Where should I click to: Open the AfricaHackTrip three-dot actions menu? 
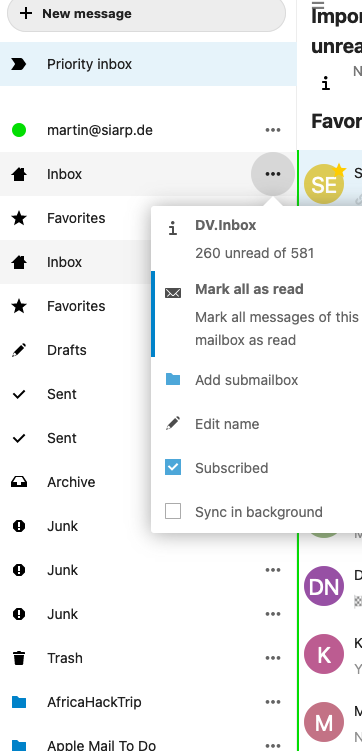pos(273,703)
